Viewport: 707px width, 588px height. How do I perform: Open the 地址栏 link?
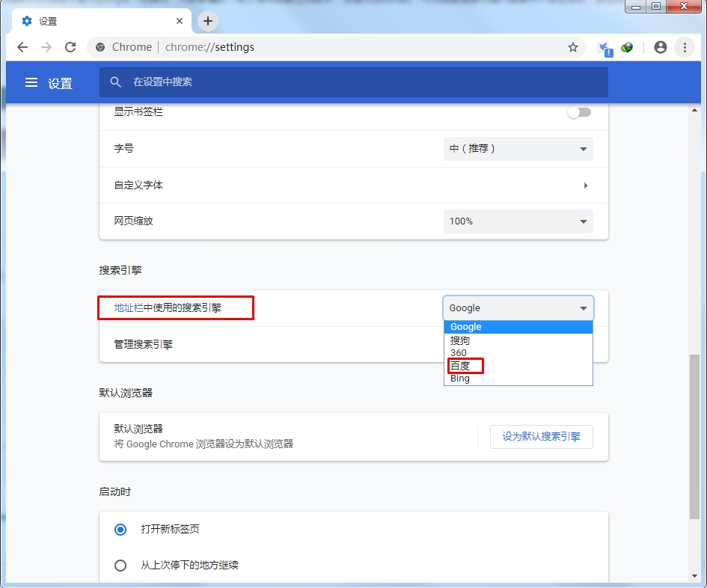click(129, 307)
